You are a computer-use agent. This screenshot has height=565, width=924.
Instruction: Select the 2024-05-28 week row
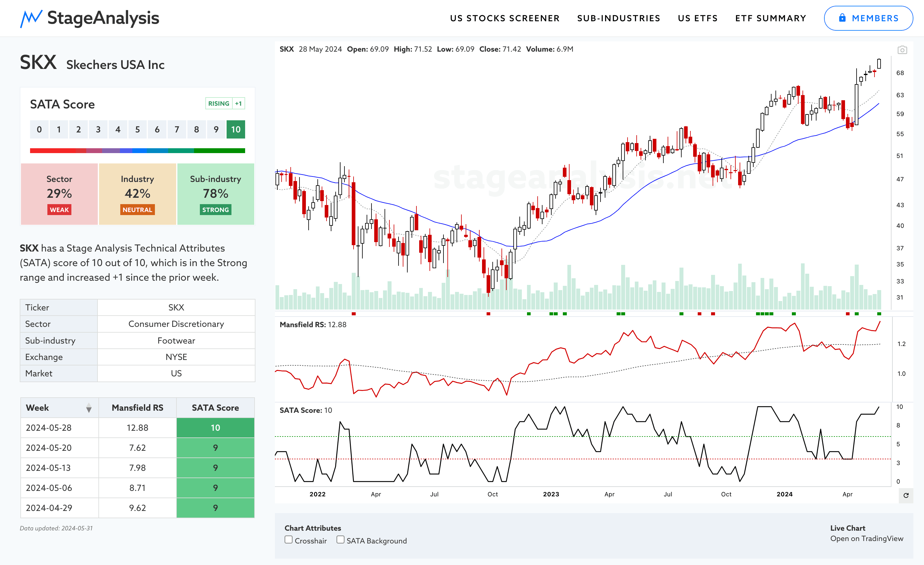137,428
